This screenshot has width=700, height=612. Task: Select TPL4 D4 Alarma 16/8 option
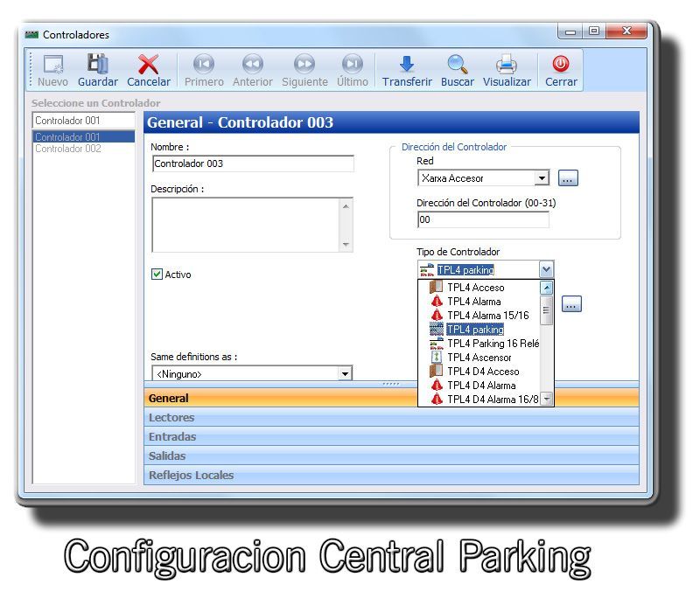click(x=479, y=399)
